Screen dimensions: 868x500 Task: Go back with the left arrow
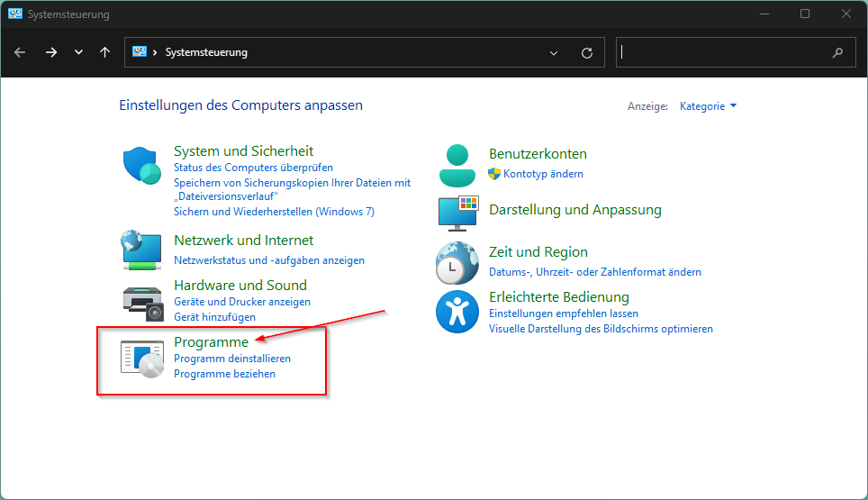tap(20, 52)
